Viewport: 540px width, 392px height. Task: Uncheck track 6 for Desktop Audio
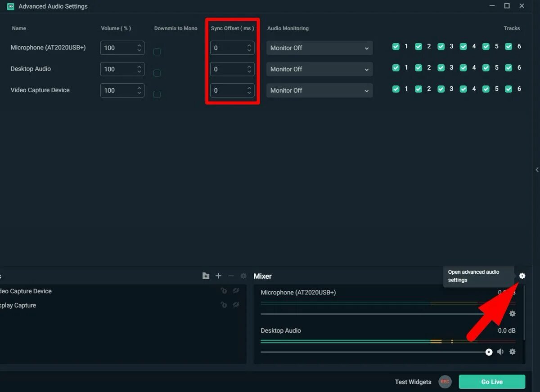pyautogui.click(x=508, y=67)
